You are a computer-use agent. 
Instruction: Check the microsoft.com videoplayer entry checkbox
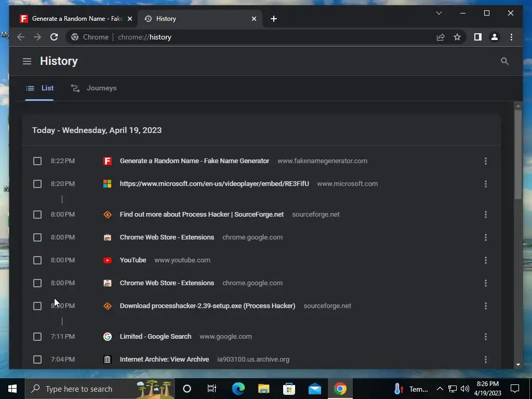pos(37,184)
